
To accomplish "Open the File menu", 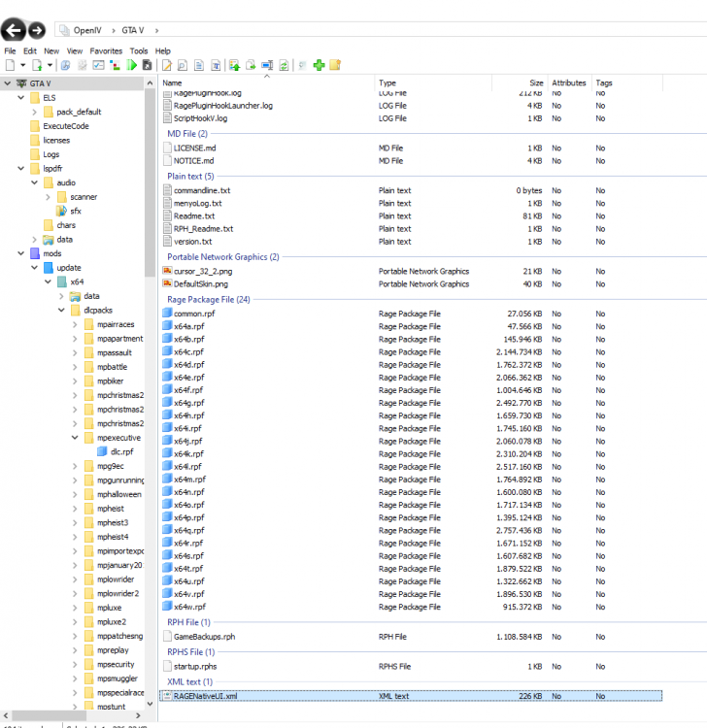I will (10, 51).
